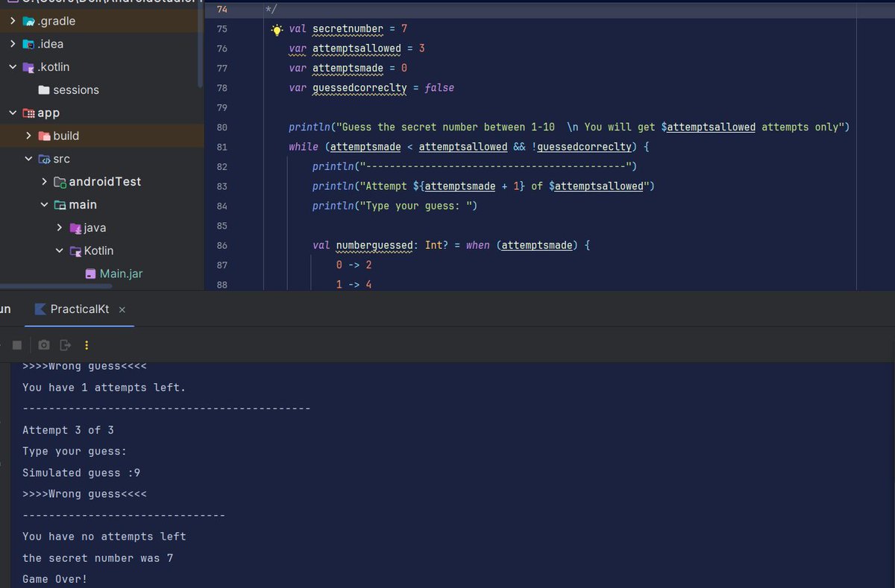Click line number 86 in the editor gutter
The image size is (895, 588).
pos(222,244)
